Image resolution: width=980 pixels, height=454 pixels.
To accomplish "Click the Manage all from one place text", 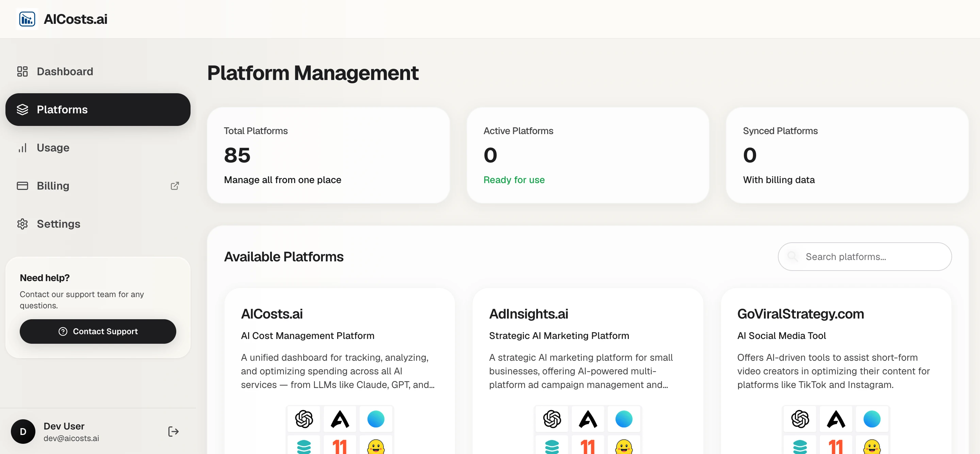I will coord(282,180).
